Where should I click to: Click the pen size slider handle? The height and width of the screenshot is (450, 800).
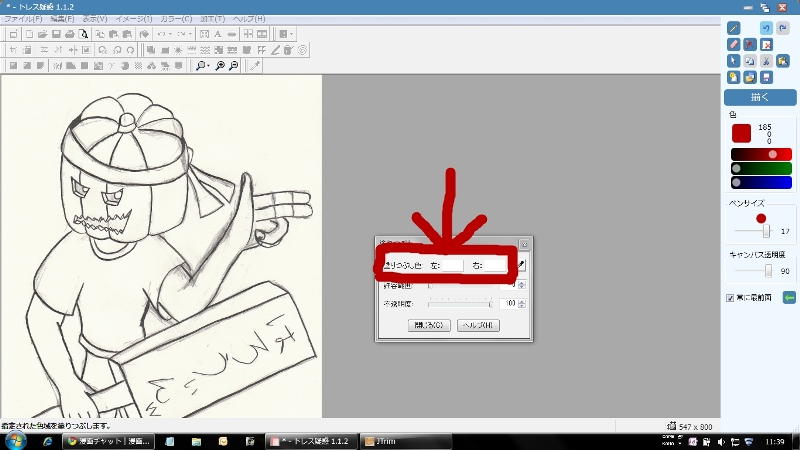point(766,231)
